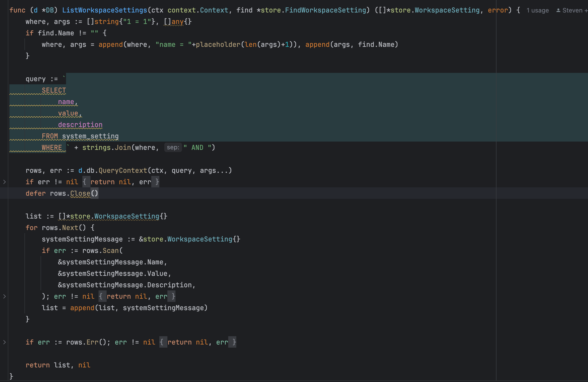Click the 'return list, nil' statement
Image resolution: width=588 pixels, height=382 pixels.
pyautogui.click(x=58, y=365)
